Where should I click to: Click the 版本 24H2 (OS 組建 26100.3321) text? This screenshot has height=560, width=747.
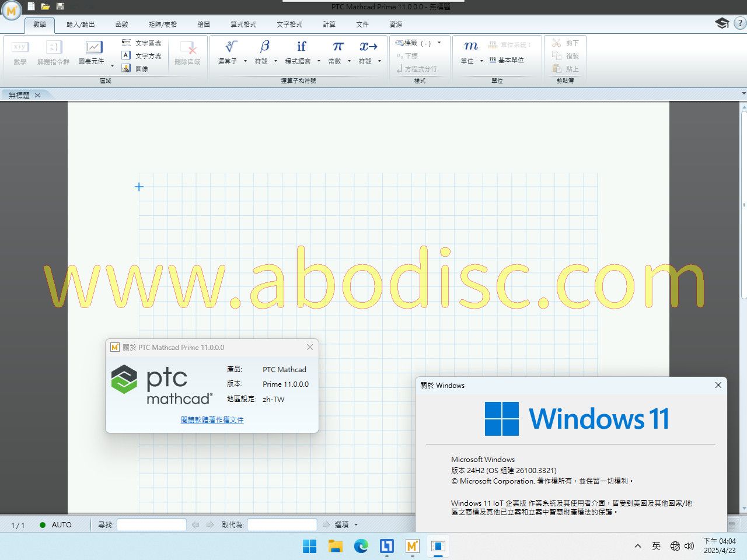(504, 470)
